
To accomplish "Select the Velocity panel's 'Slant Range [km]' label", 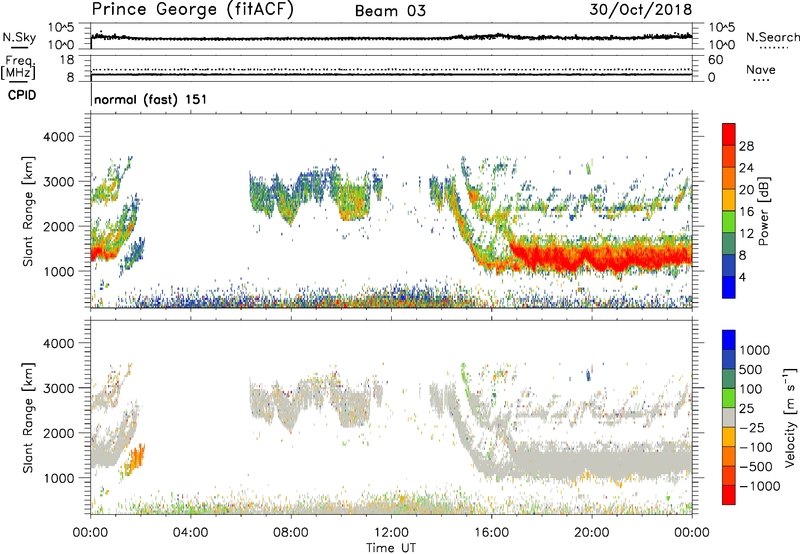I will pyautogui.click(x=28, y=418).
